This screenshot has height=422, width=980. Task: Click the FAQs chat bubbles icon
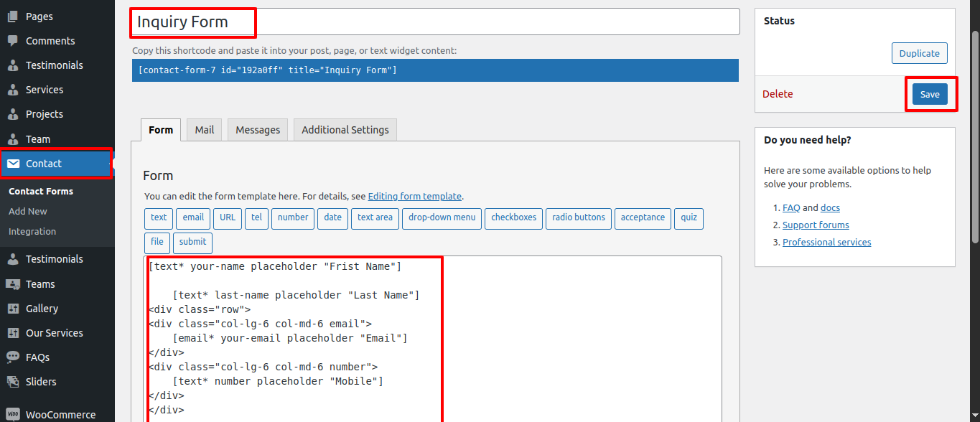(x=13, y=357)
